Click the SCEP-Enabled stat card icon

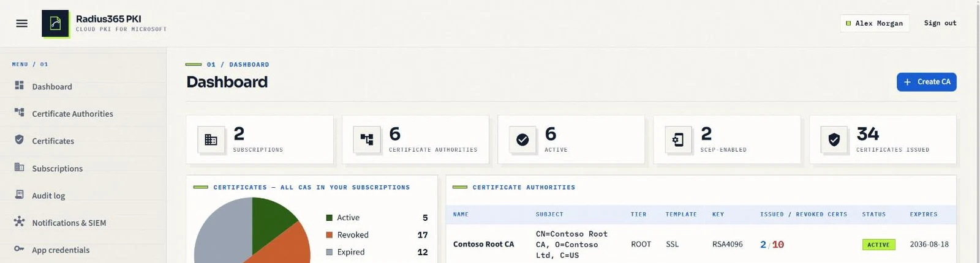678,140
